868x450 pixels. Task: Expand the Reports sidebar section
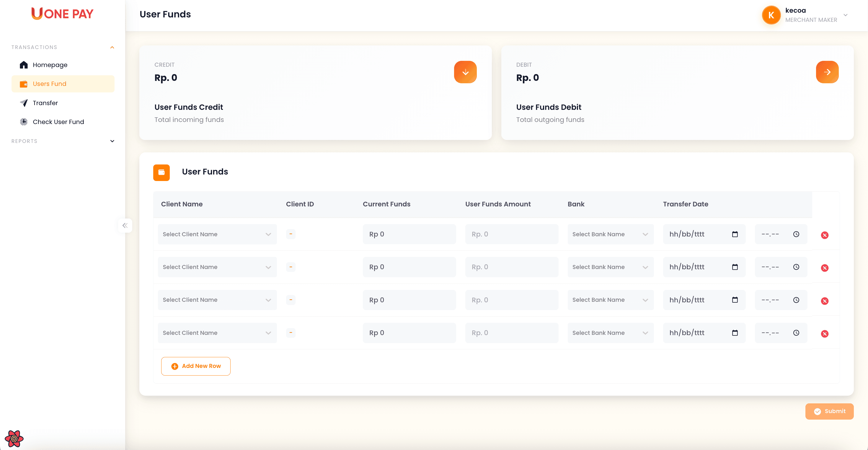[112, 141]
